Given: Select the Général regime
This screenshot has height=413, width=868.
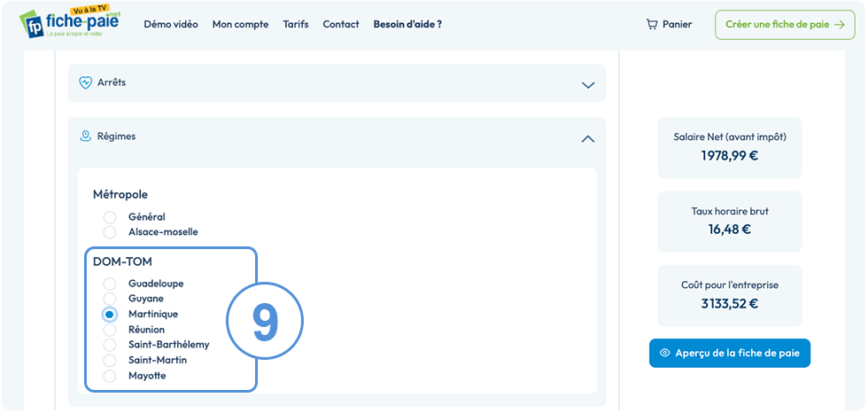Looking at the screenshot, I should coord(110,217).
